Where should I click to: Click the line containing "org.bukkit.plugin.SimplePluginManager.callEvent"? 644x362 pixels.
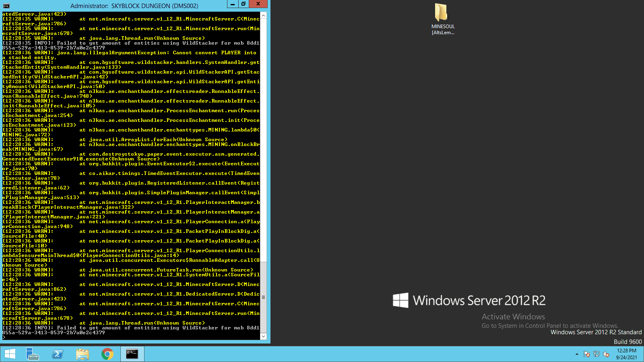pos(131,193)
